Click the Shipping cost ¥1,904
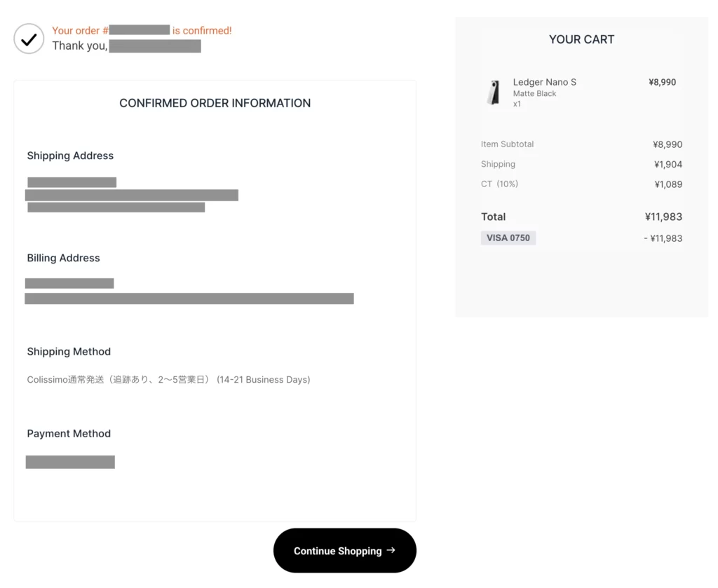The width and height of the screenshot is (718, 588). 668,164
